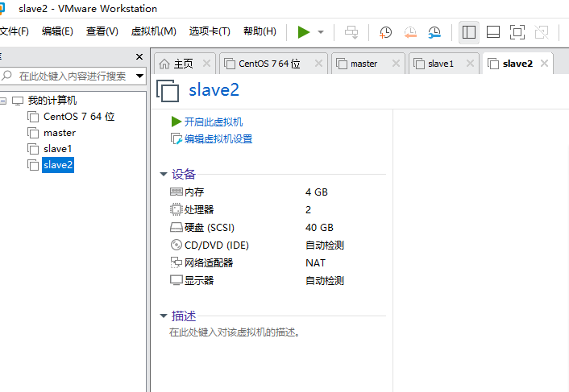The width and height of the screenshot is (569, 392).
Task: Select slave2 in the library tree
Action: pos(58,165)
